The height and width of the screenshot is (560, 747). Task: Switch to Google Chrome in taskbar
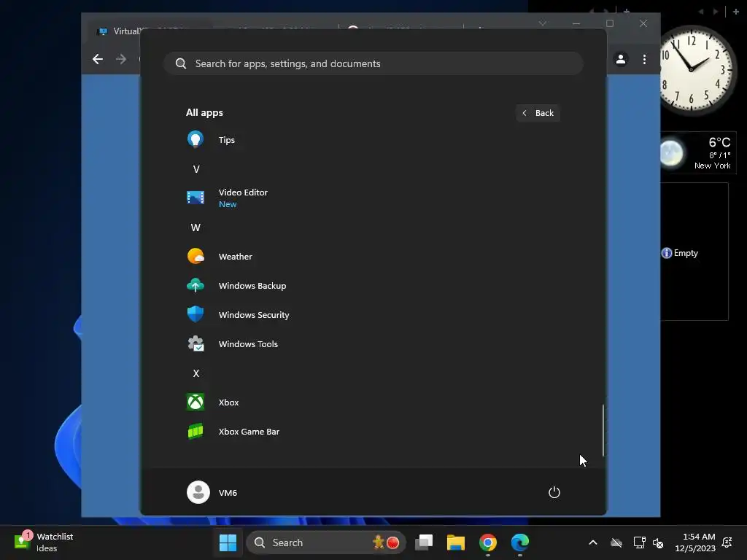[487, 542]
